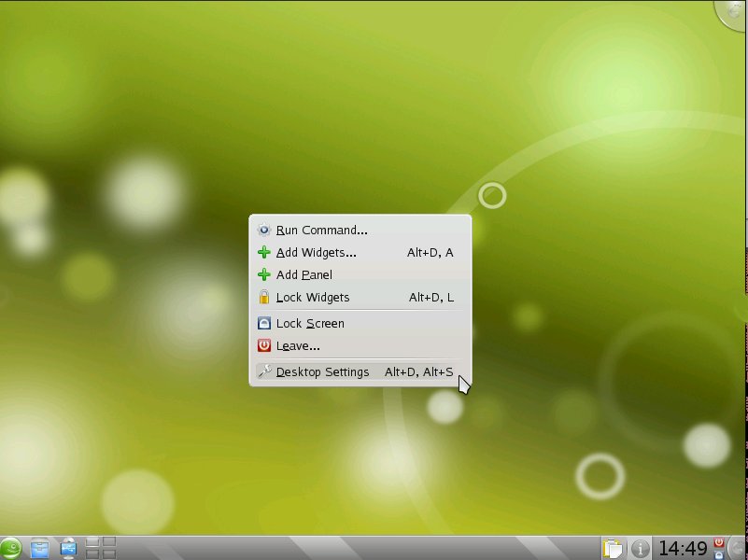Click the info notification icon in the tray
Screen dimensions: 748x560
click(640, 548)
